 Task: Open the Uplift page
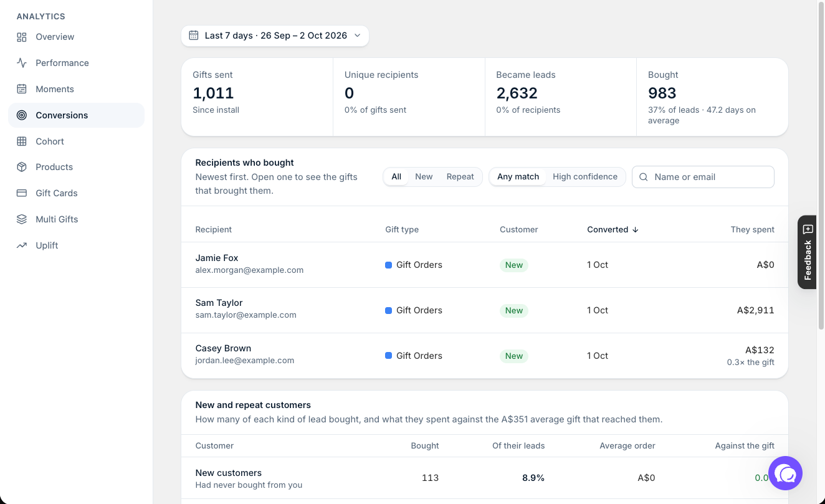76,245
